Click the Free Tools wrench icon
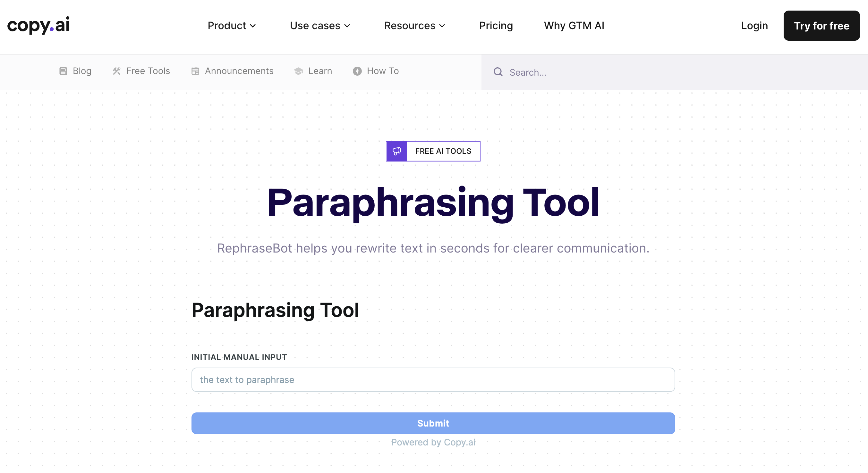Viewport: 868px width, 473px height. (116, 71)
